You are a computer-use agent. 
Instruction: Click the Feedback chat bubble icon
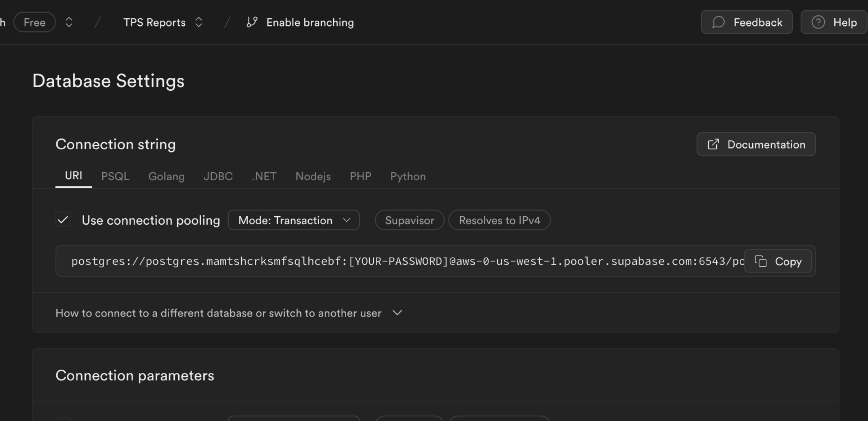[x=718, y=22]
